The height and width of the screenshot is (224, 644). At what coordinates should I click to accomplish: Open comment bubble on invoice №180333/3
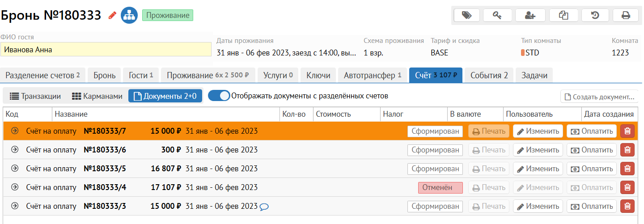pyautogui.click(x=264, y=207)
